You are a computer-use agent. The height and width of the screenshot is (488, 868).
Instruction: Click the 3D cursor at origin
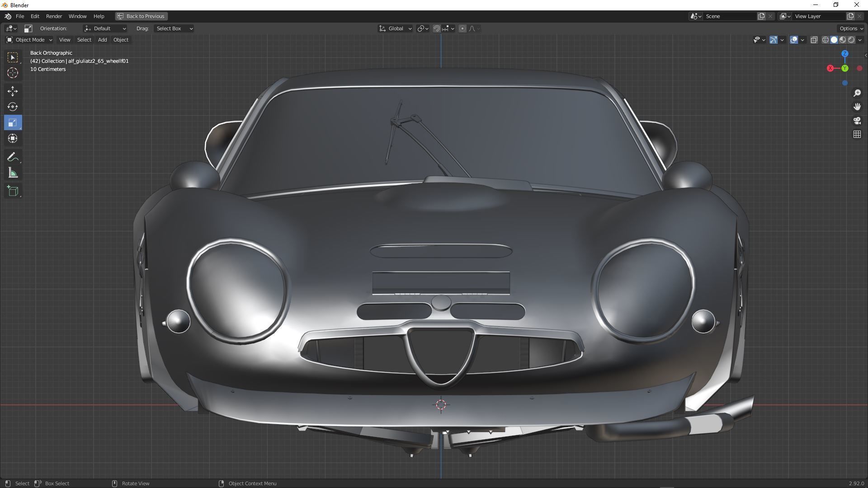441,405
